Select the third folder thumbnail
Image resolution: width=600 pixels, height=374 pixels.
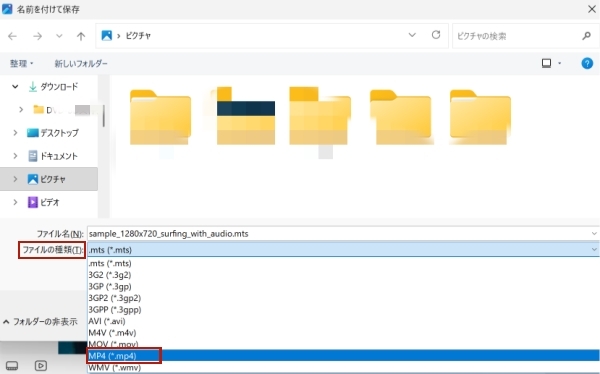click(320, 116)
